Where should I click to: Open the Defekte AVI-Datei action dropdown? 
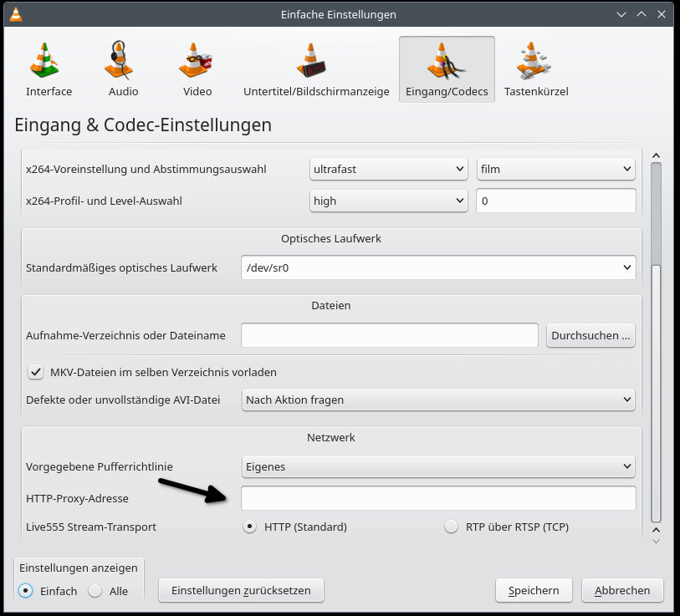[438, 400]
